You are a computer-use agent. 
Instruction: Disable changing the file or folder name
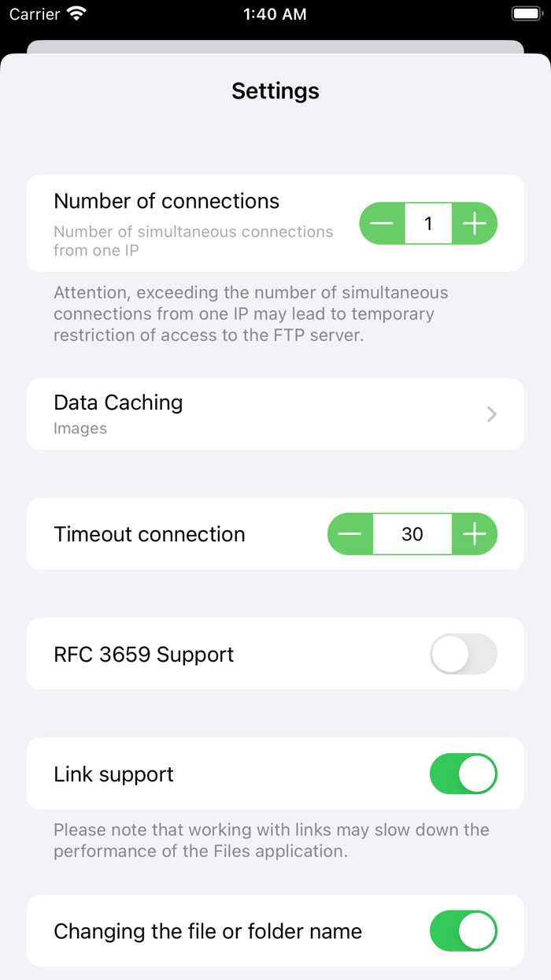coord(464,930)
